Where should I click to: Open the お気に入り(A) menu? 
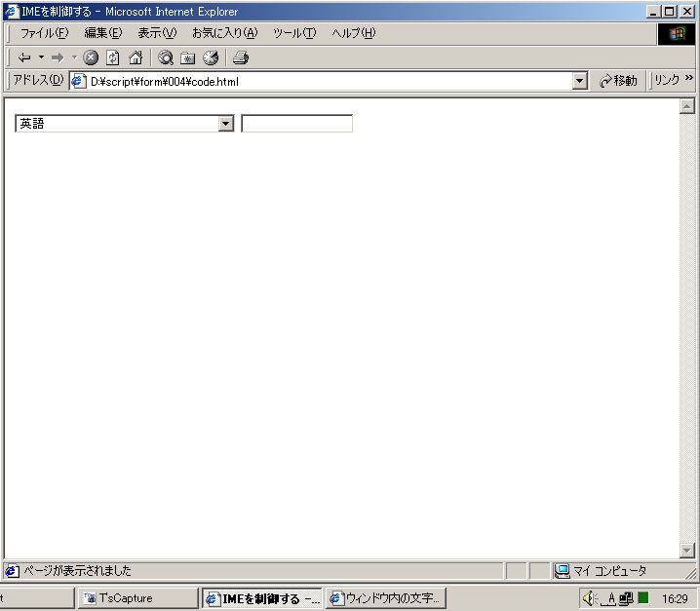click(x=225, y=33)
